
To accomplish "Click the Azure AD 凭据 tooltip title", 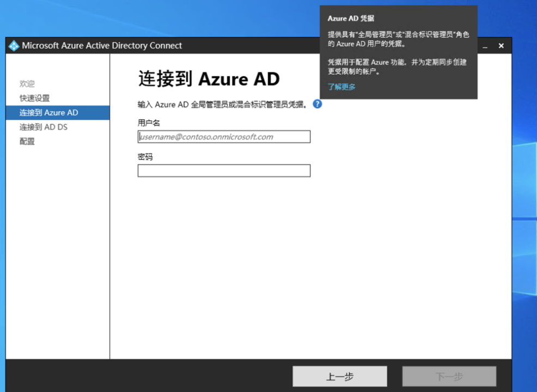I will 351,19.
